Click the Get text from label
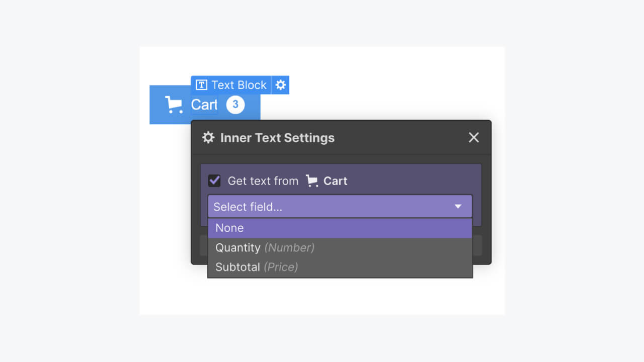Viewport: 644px width, 362px height. [263, 181]
